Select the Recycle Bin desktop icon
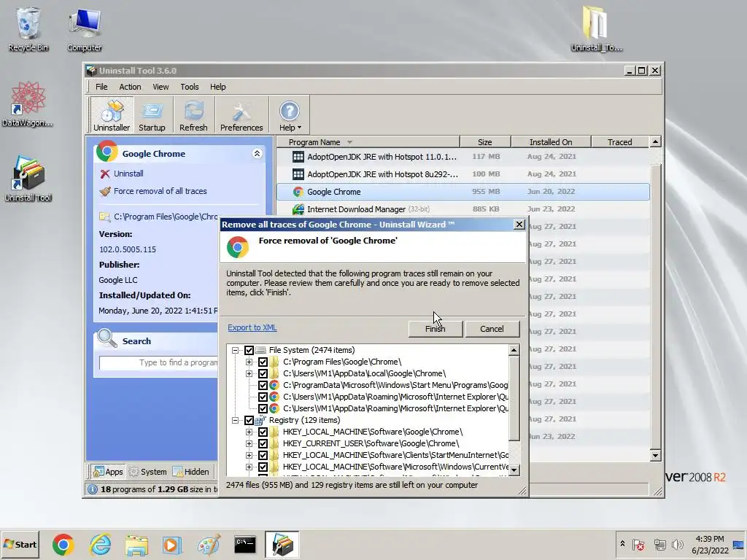 click(28, 29)
